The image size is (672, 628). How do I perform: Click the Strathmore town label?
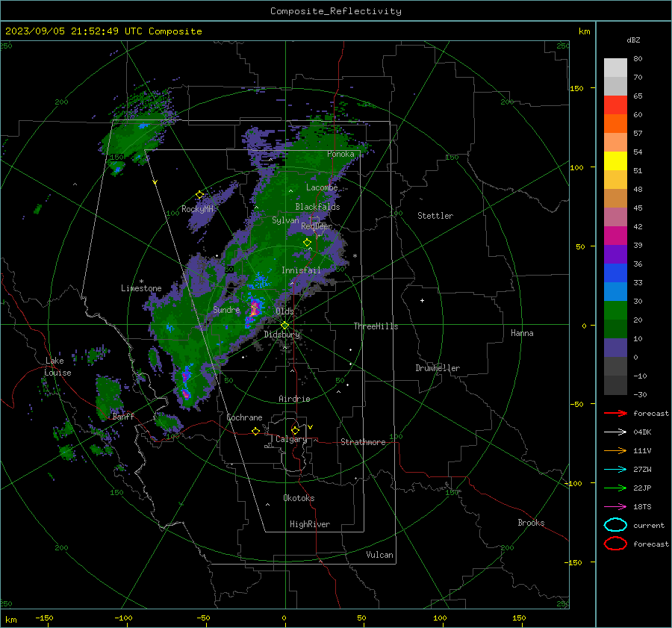click(x=363, y=442)
